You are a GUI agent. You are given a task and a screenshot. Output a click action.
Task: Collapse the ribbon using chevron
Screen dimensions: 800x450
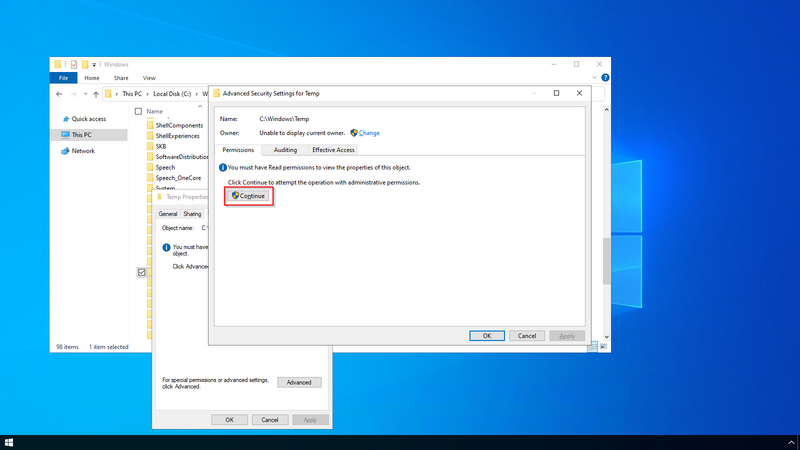tap(594, 78)
